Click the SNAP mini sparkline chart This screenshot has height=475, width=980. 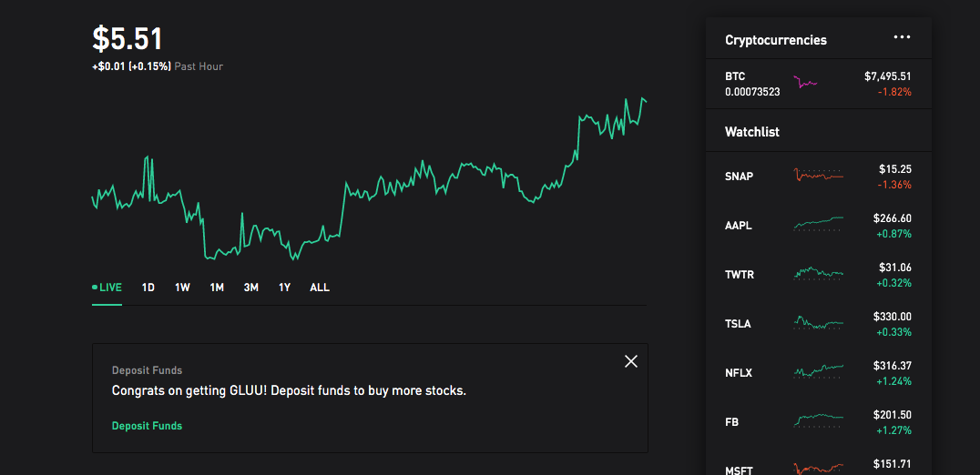tap(818, 175)
